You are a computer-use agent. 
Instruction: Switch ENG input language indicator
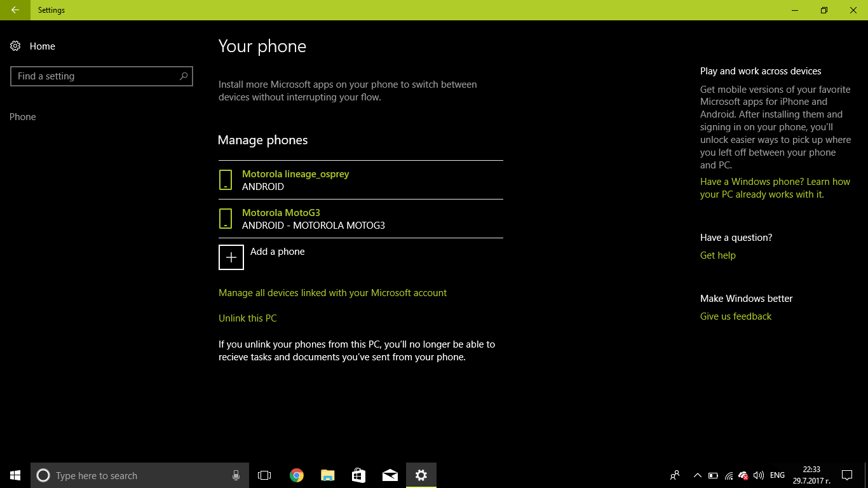pyautogui.click(x=777, y=475)
